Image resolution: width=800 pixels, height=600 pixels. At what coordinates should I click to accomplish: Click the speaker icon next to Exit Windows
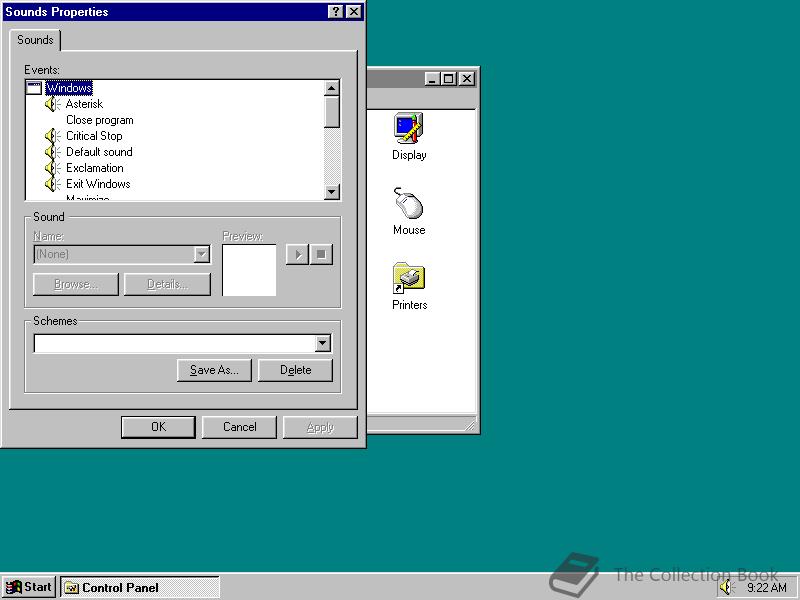53,184
